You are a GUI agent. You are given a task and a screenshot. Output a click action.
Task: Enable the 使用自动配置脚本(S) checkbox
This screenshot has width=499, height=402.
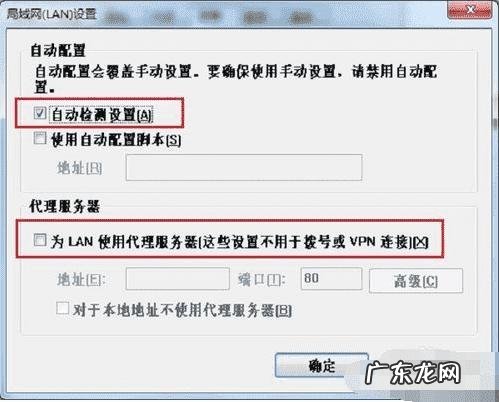coord(40,138)
